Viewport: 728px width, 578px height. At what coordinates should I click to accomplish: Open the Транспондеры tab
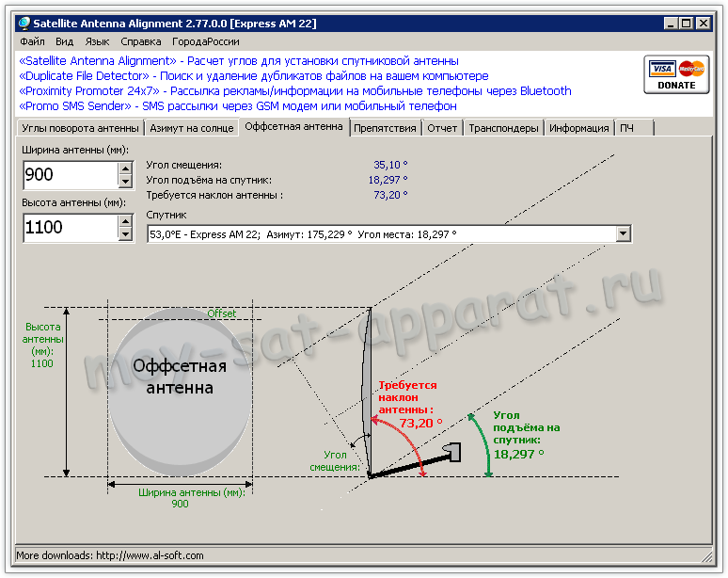503,128
